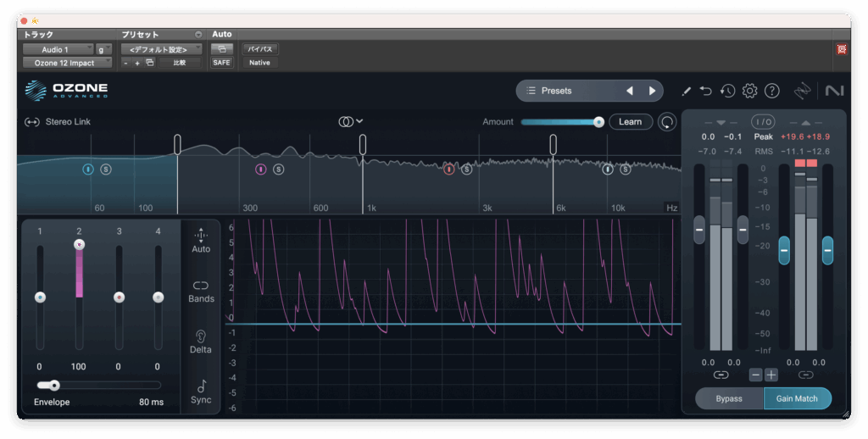Image resolution: width=868 pixels, height=439 pixels.
Task: Click the reset circular arrow beside Learn
Action: (668, 122)
